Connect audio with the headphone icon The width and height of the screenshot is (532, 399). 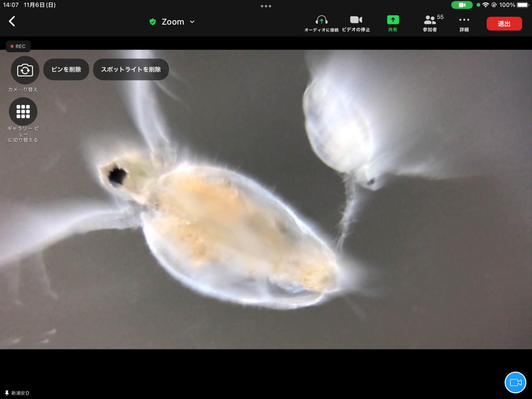(321, 23)
